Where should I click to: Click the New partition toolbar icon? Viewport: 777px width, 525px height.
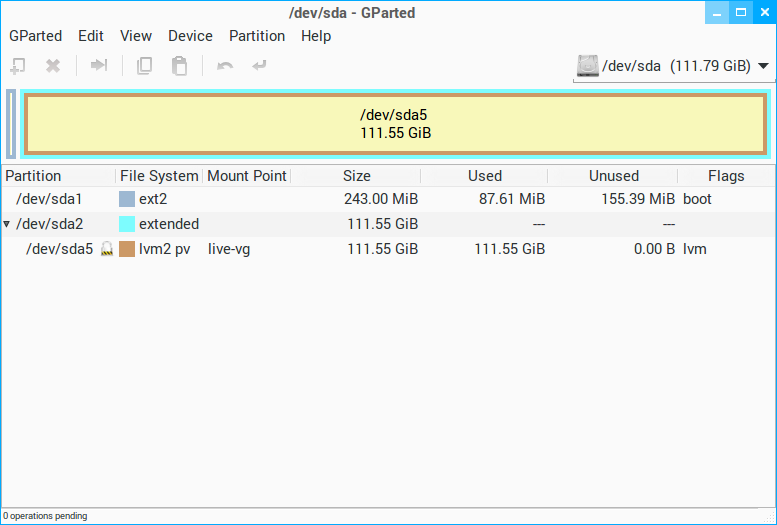pyautogui.click(x=18, y=66)
